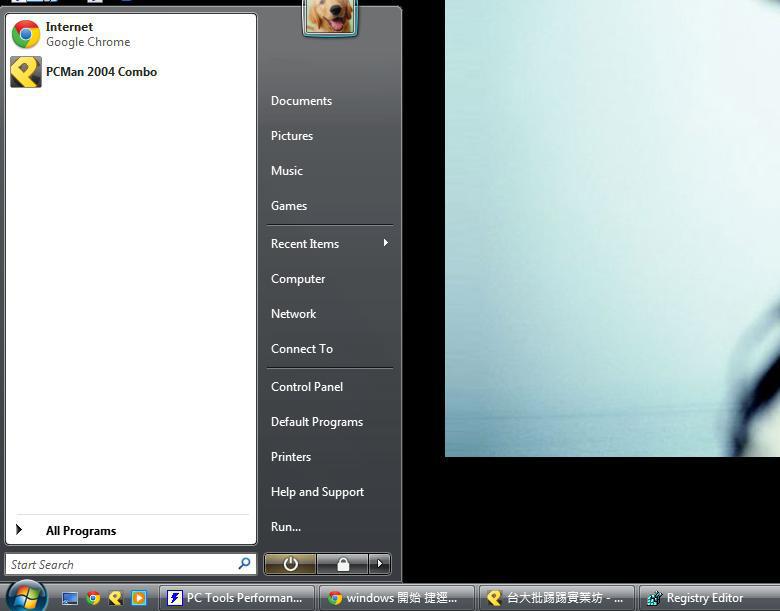Open Printers from Start menu
The width and height of the screenshot is (780, 611).
point(291,457)
